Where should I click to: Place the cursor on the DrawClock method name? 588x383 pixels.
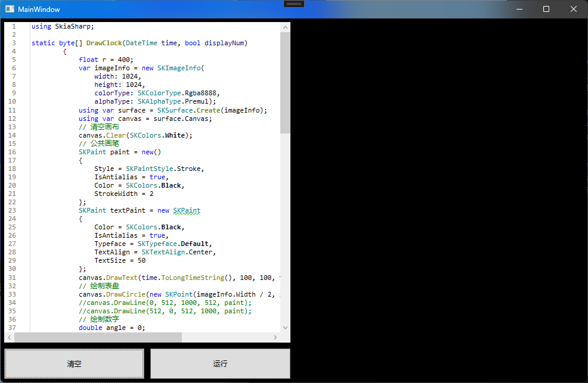[102, 43]
